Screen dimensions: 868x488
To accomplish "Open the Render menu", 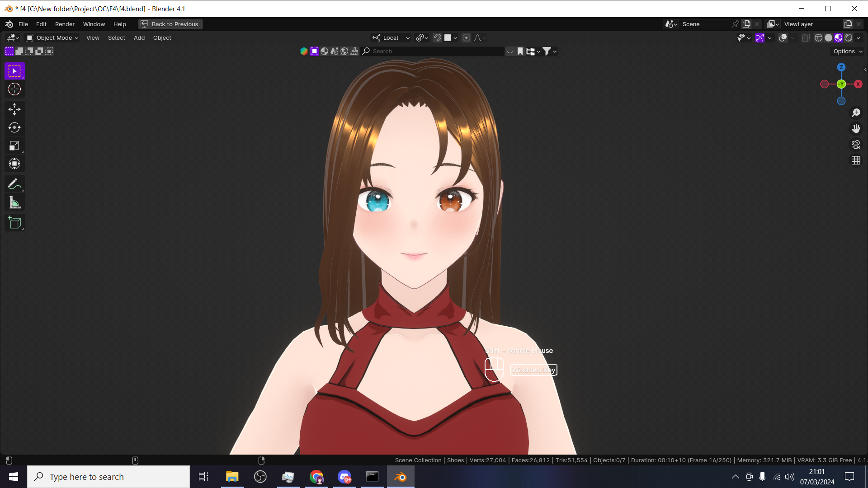I will (x=65, y=24).
